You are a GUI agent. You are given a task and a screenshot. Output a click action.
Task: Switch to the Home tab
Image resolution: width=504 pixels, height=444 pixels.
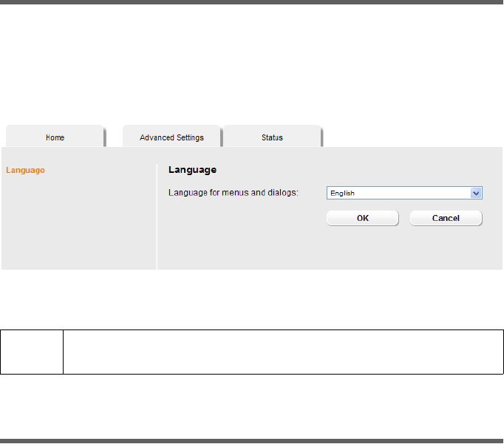55,137
